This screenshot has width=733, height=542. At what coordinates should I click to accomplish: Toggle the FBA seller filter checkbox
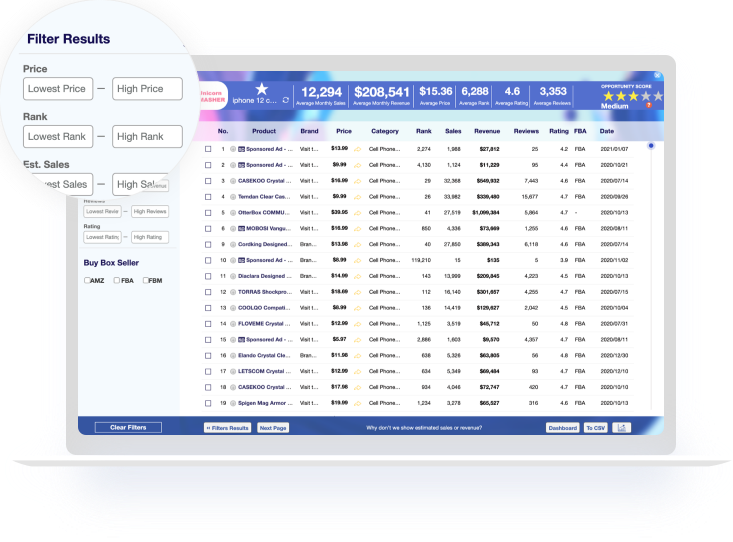115,280
